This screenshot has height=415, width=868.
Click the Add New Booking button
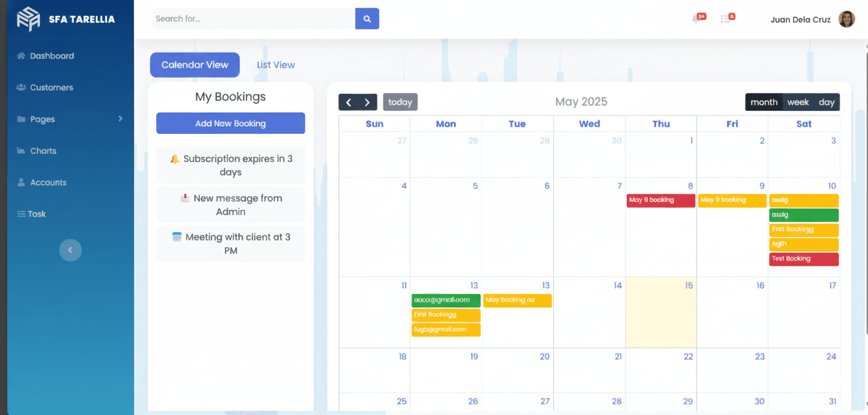coord(231,123)
